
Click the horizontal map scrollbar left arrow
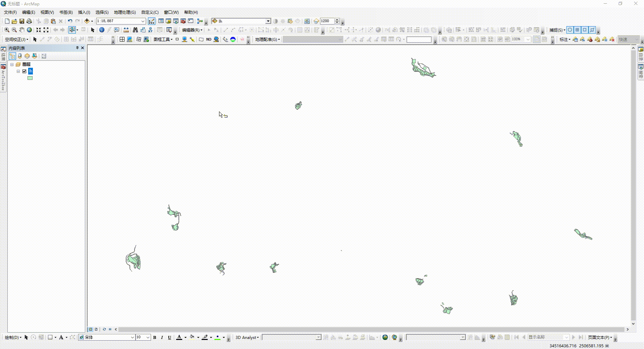coord(116,330)
